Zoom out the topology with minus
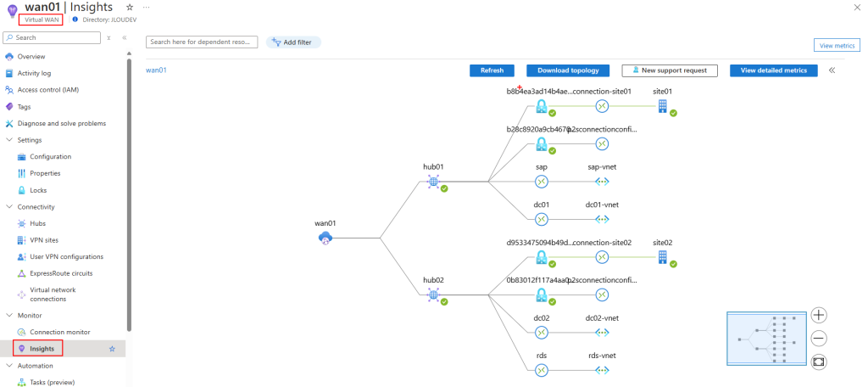The height and width of the screenshot is (387, 868). pos(819,339)
